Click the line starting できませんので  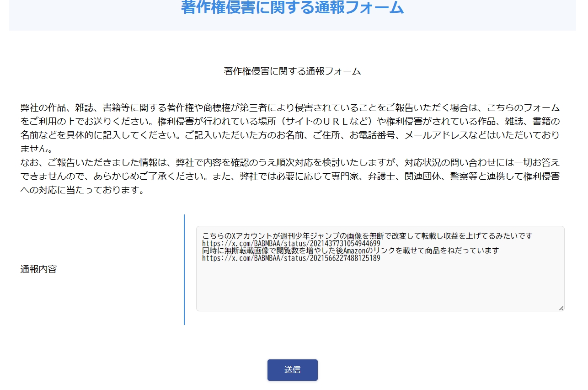pos(290,176)
